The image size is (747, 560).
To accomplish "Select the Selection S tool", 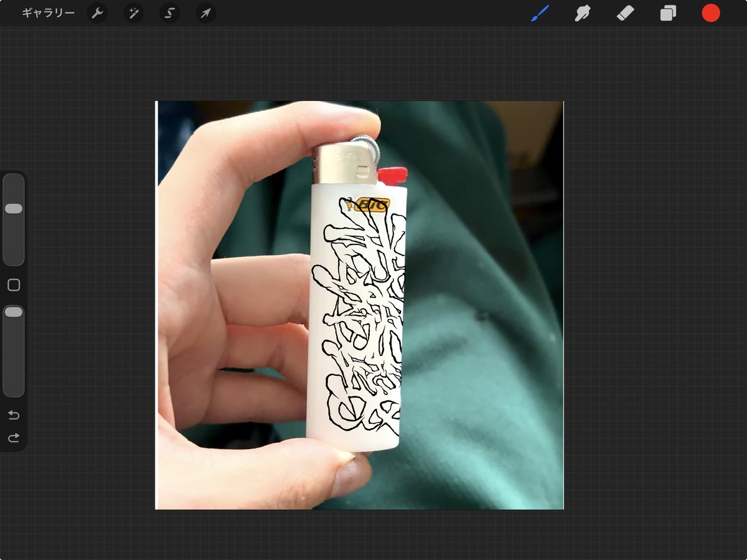I will tap(169, 13).
